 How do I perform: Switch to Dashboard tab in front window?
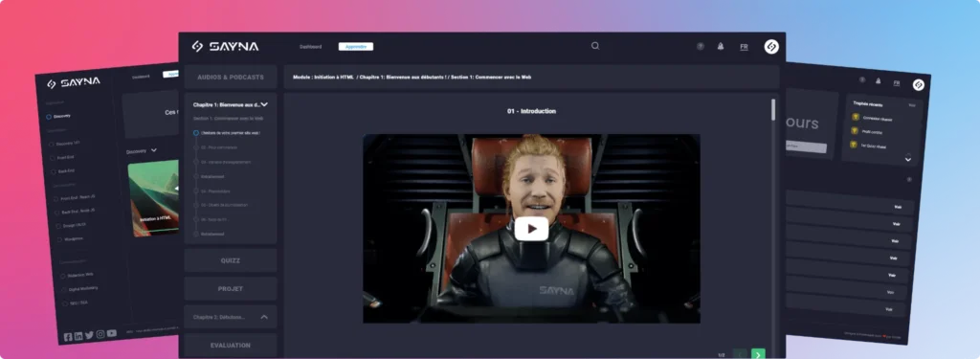click(x=311, y=47)
